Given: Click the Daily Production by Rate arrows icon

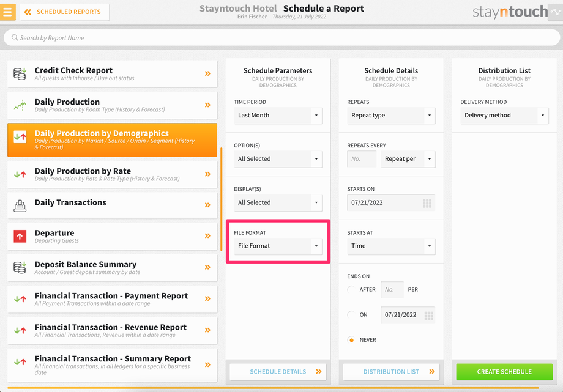Looking at the screenshot, I should point(20,174).
